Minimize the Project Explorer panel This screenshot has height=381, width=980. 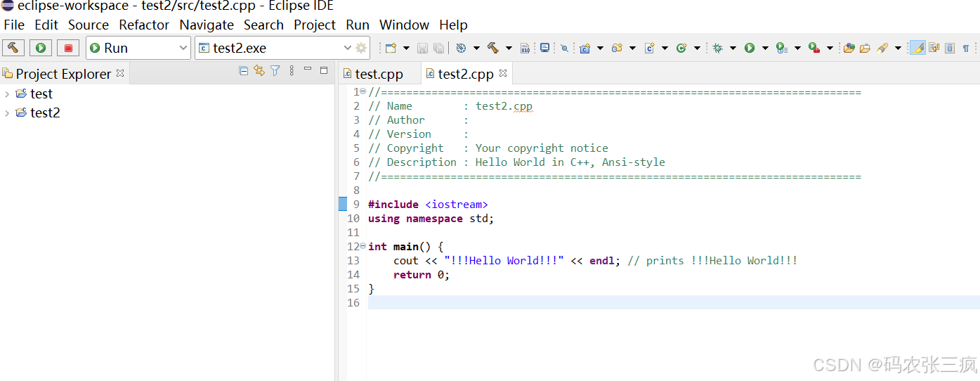[x=308, y=70]
